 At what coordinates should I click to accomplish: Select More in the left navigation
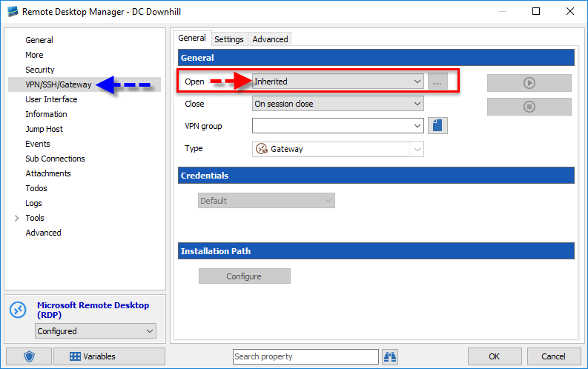(x=34, y=55)
